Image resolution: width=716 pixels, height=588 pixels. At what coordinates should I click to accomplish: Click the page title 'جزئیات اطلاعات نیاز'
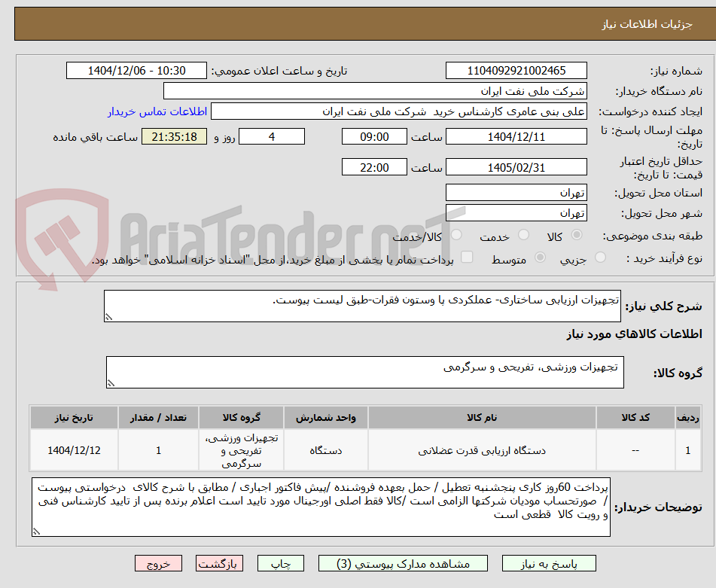point(647,24)
